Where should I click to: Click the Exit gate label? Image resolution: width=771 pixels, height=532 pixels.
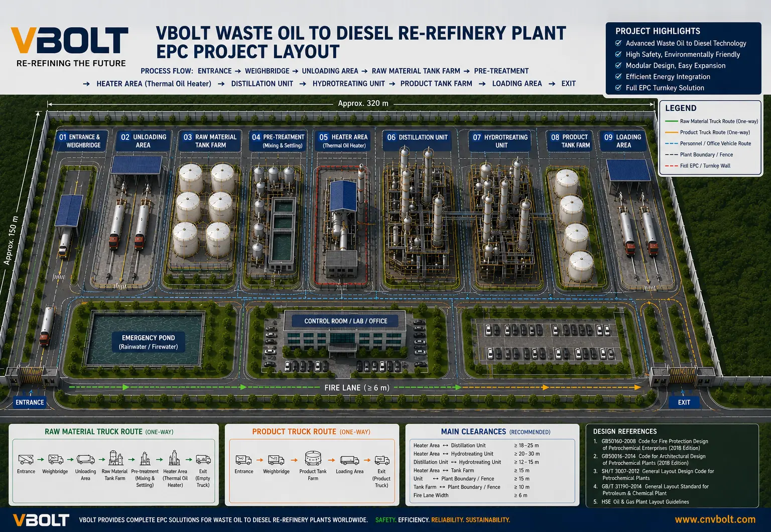coord(684,403)
